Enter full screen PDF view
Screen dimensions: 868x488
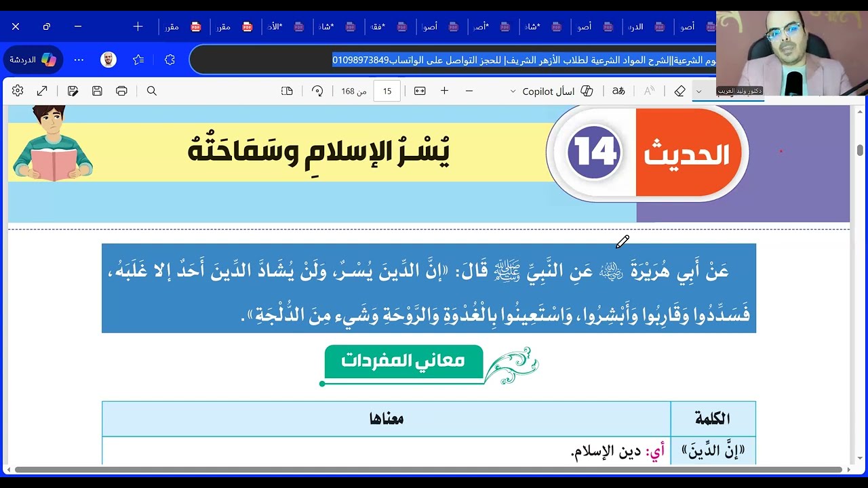[42, 91]
